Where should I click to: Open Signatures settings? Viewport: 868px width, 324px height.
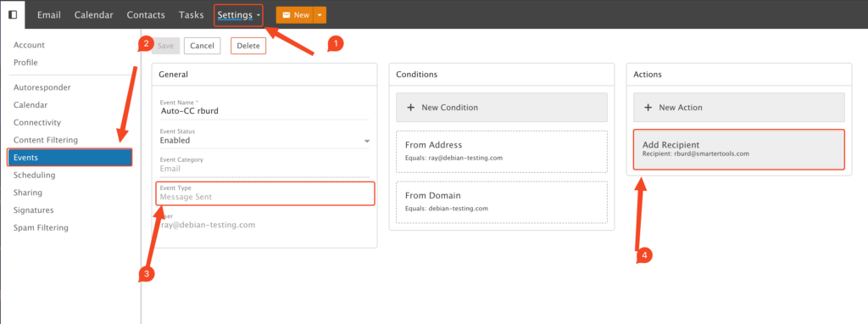click(x=33, y=210)
